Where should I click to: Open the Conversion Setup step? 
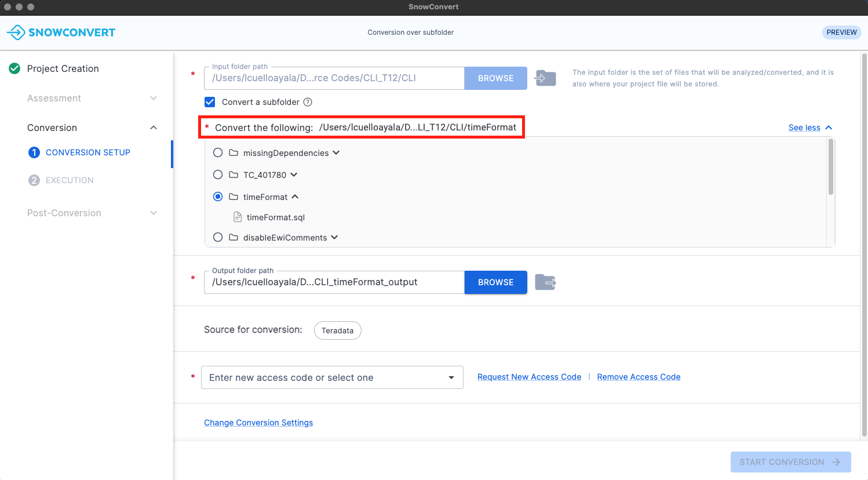coord(87,152)
